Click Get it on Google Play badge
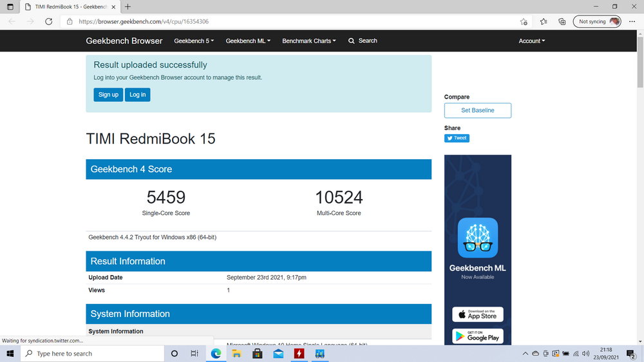The height and width of the screenshot is (362, 644). (x=478, y=336)
